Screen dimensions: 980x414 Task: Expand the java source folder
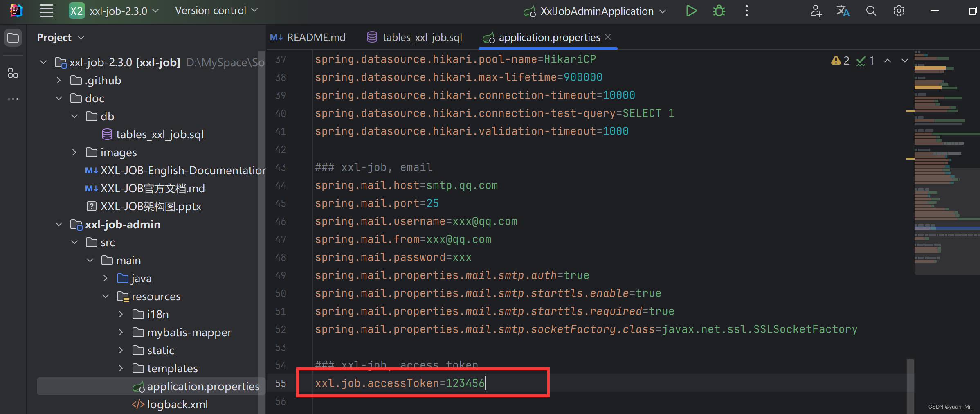coord(105,278)
